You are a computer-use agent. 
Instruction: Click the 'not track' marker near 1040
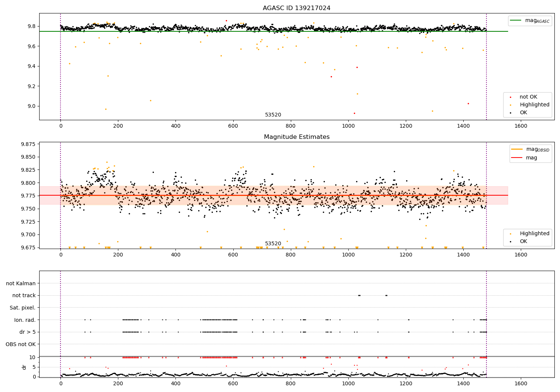point(359,296)
